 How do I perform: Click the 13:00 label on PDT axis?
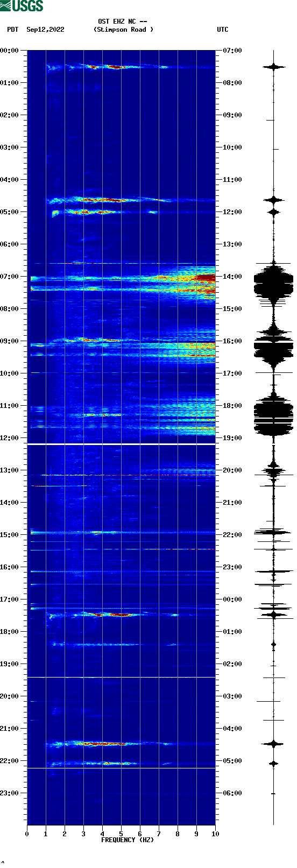pyautogui.click(x=9, y=470)
